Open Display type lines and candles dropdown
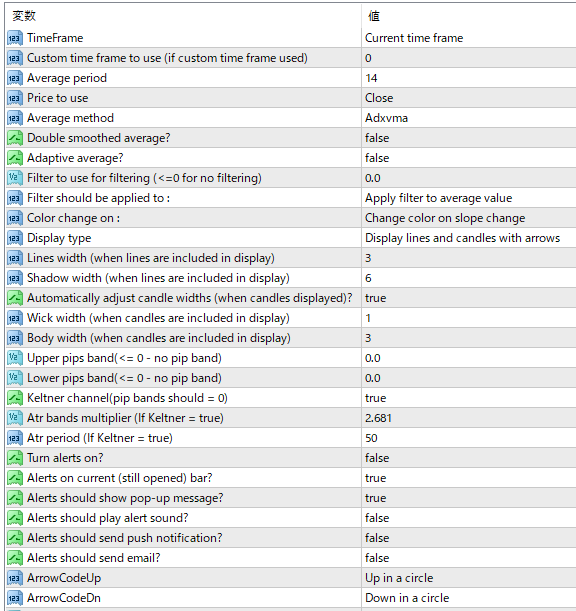 469,238
